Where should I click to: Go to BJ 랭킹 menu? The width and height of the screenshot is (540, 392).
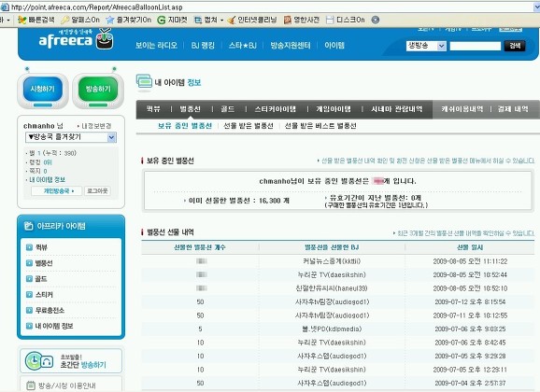click(x=203, y=46)
